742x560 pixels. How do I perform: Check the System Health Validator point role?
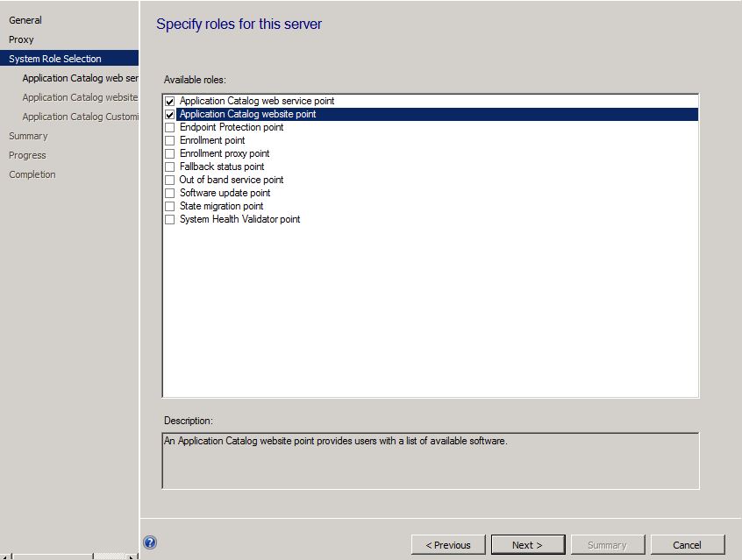coord(169,219)
